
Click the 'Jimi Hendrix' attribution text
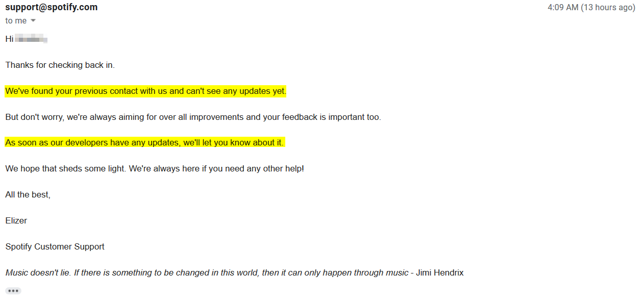click(440, 273)
